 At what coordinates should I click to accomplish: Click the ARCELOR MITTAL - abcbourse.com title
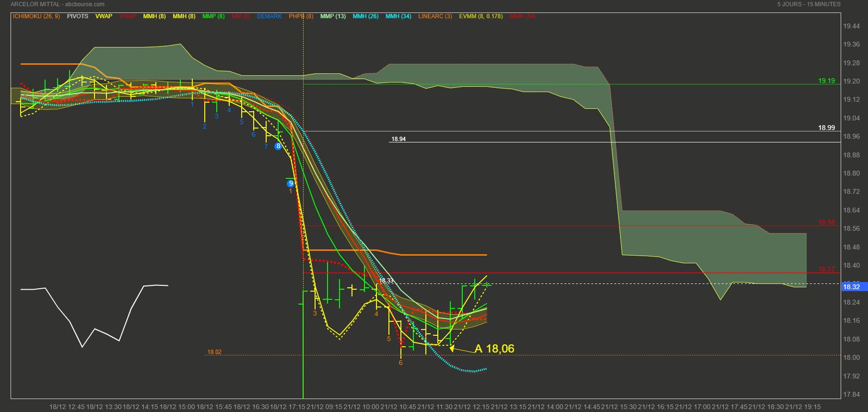click(x=58, y=4)
